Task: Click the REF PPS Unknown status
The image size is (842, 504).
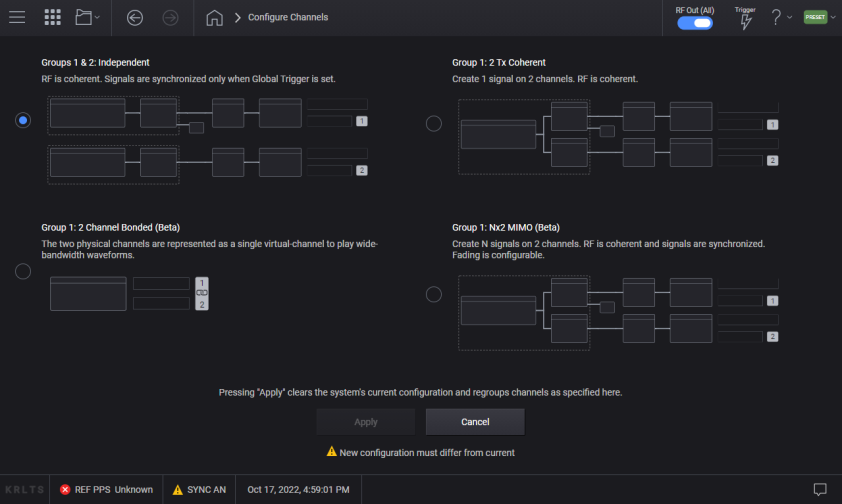Action: (106, 490)
